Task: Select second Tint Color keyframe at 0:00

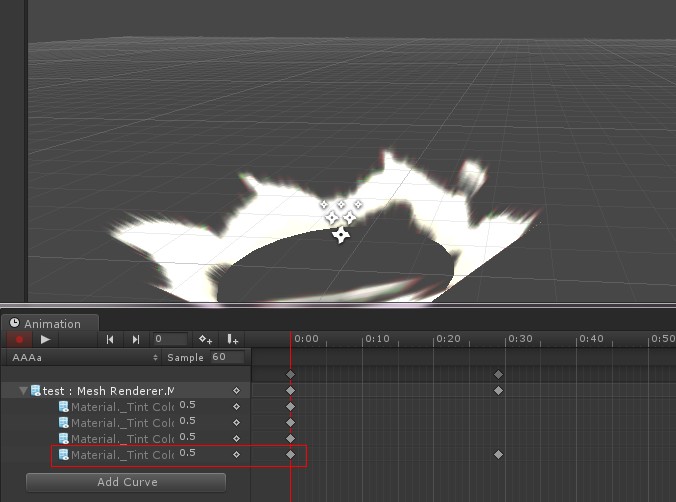Action: click(291, 423)
